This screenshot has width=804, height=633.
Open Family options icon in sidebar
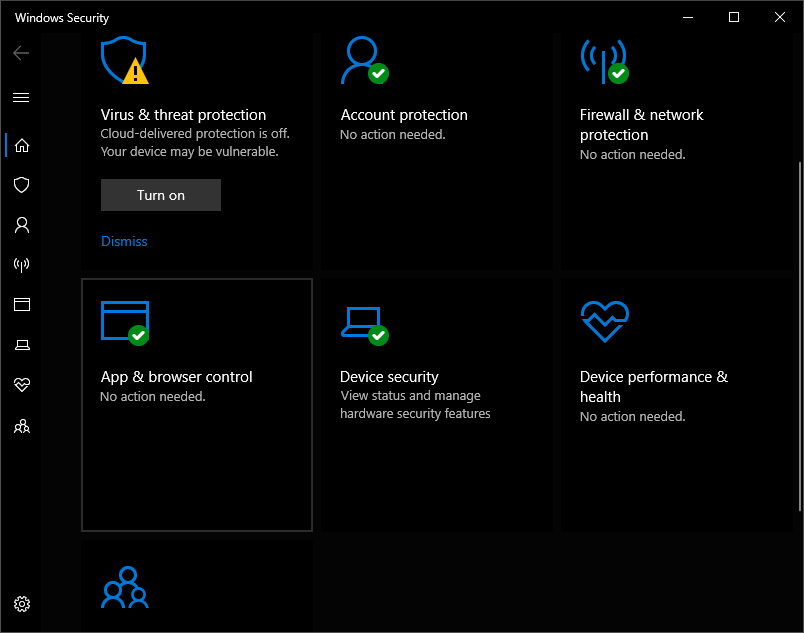(21, 426)
